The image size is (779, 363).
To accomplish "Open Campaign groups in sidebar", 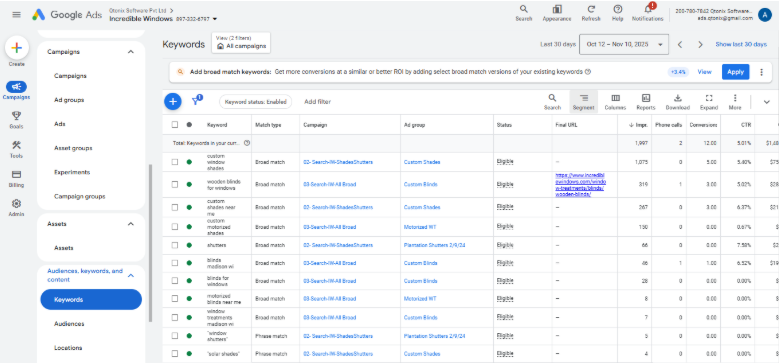I will [79, 196].
